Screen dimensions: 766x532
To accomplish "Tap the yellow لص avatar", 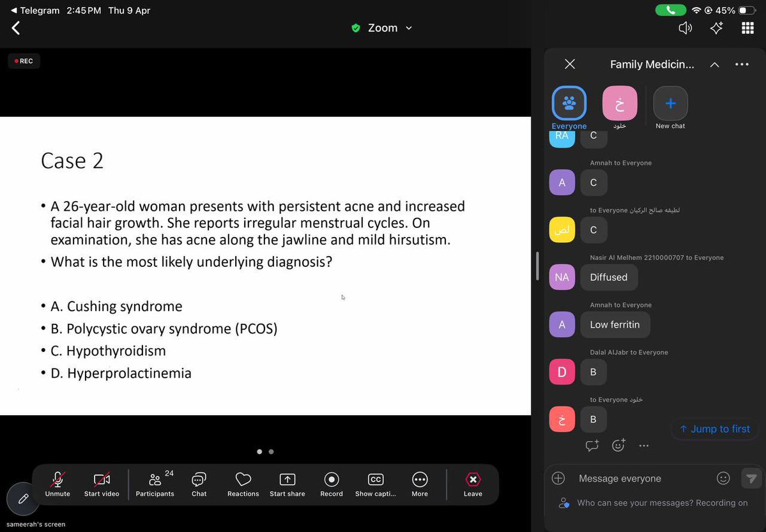I will (562, 230).
